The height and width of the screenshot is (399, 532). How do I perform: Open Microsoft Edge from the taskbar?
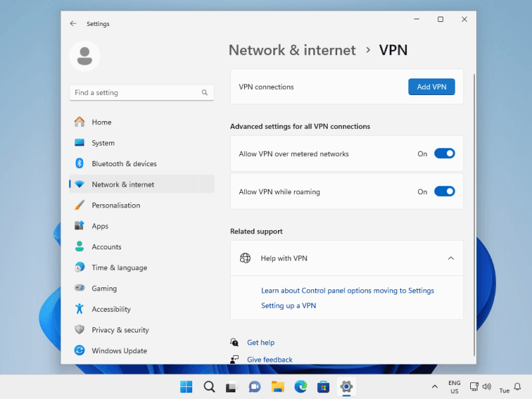coord(301,387)
